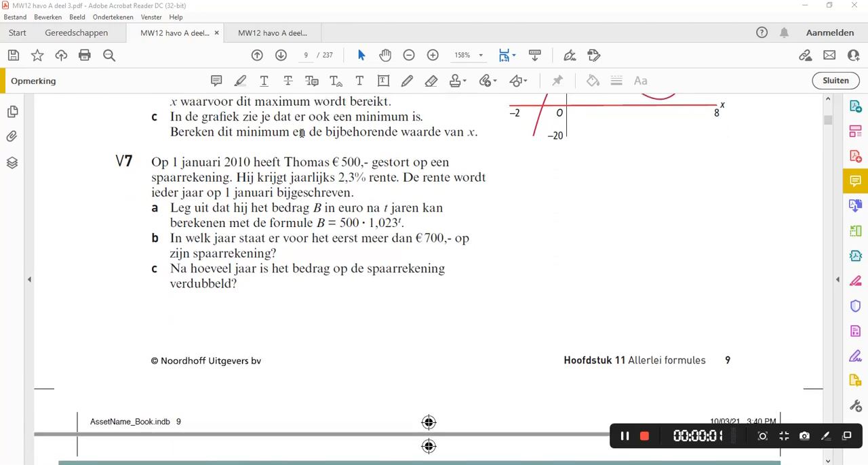The height and width of the screenshot is (465, 868).
Task: Pause the screen recording
Action: [x=625, y=437]
